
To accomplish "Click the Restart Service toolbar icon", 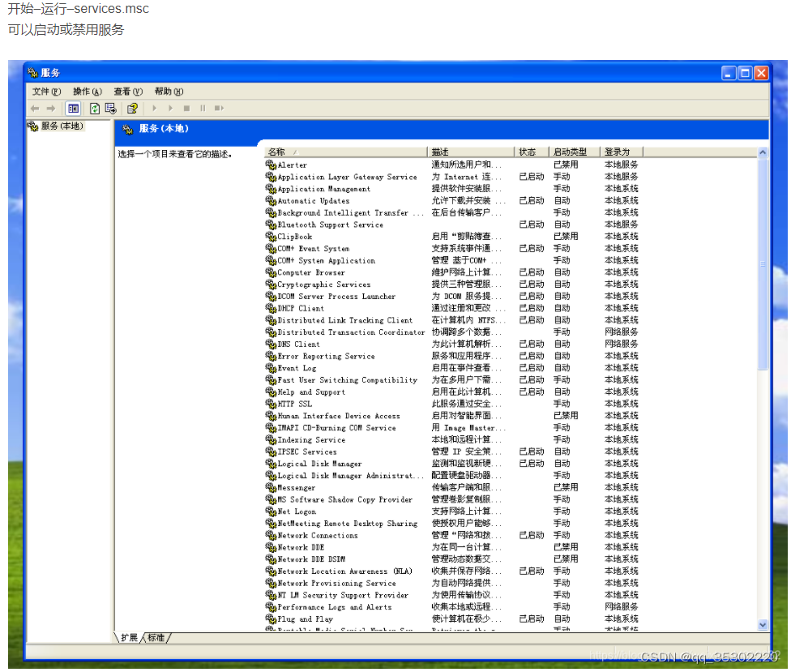I will point(219,109).
